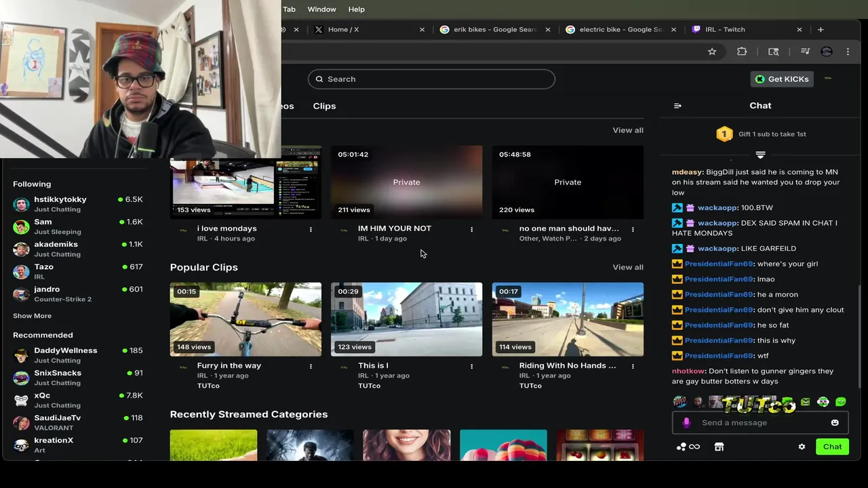Bookmark this page with the star icon
The image size is (868, 488).
(712, 52)
